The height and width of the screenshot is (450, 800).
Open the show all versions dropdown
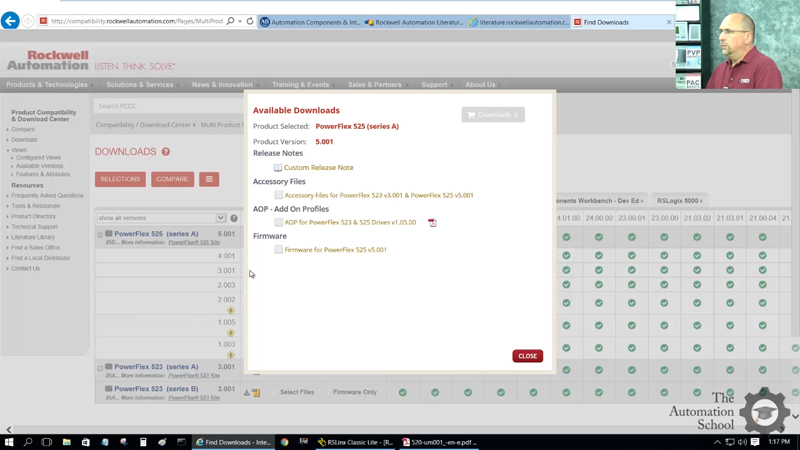click(161, 218)
